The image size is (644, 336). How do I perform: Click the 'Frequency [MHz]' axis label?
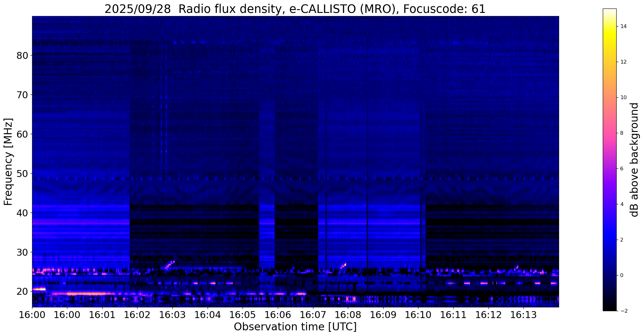click(x=8, y=162)
